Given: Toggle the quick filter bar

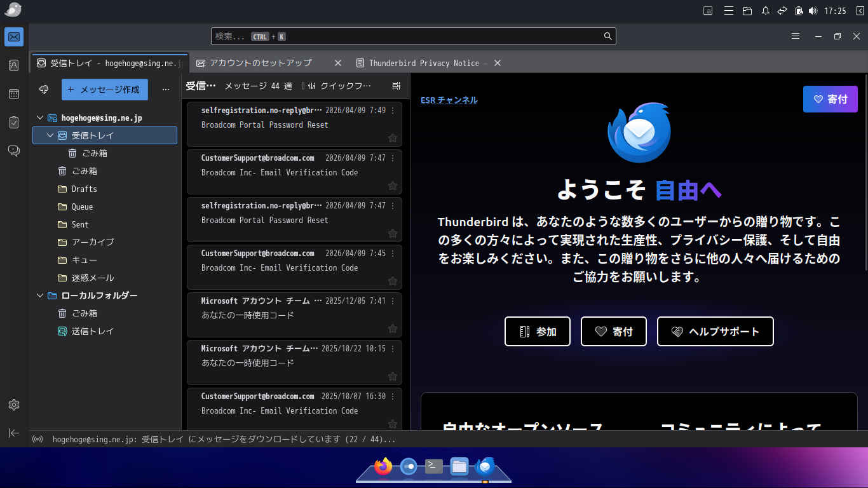Looking at the screenshot, I should pos(337,86).
